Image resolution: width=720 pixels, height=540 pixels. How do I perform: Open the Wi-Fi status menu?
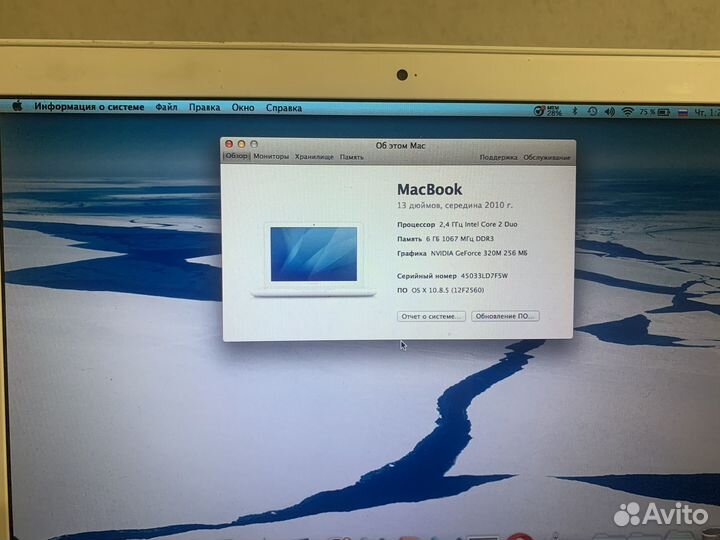click(627, 112)
